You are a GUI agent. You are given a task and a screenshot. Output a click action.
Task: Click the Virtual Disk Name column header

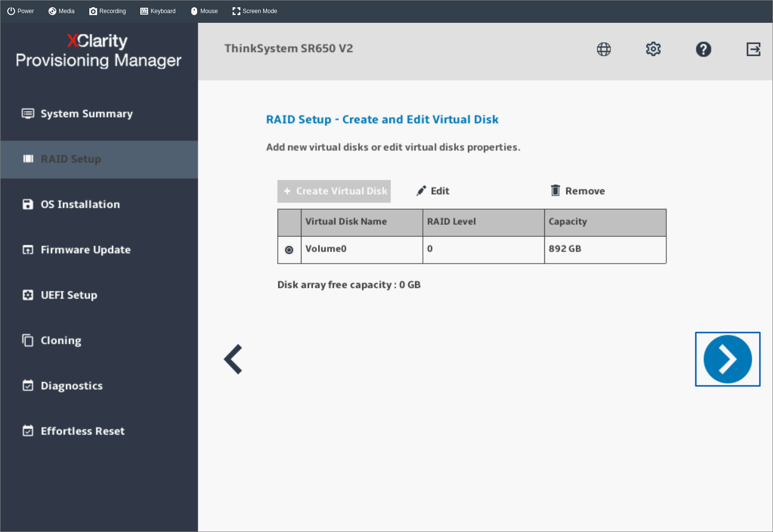362,223
